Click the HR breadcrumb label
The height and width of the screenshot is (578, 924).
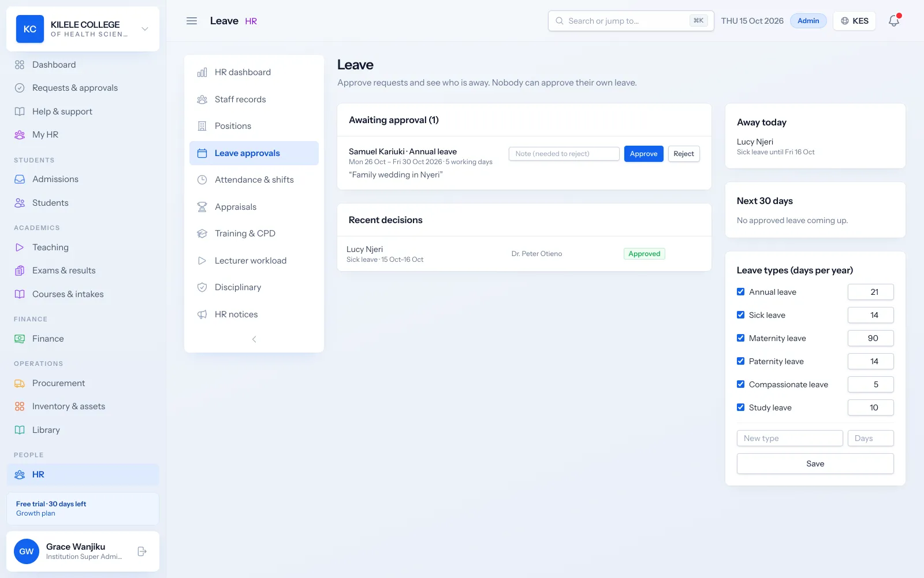[251, 21]
